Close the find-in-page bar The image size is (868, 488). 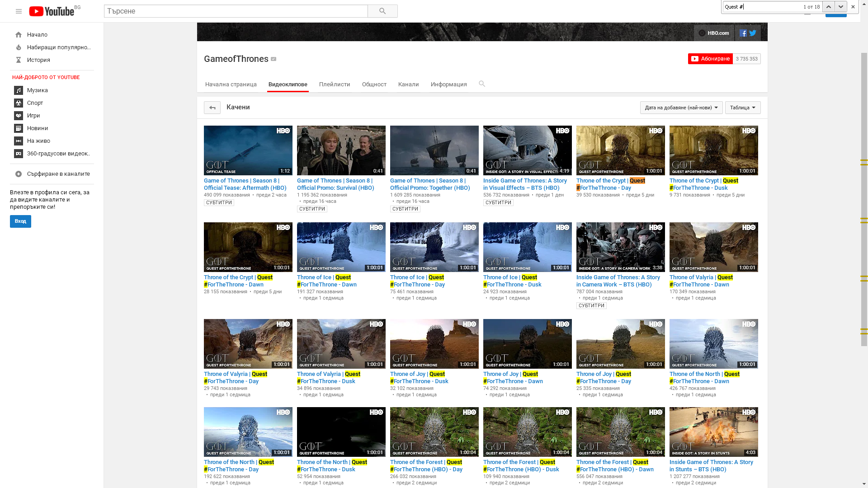click(853, 7)
